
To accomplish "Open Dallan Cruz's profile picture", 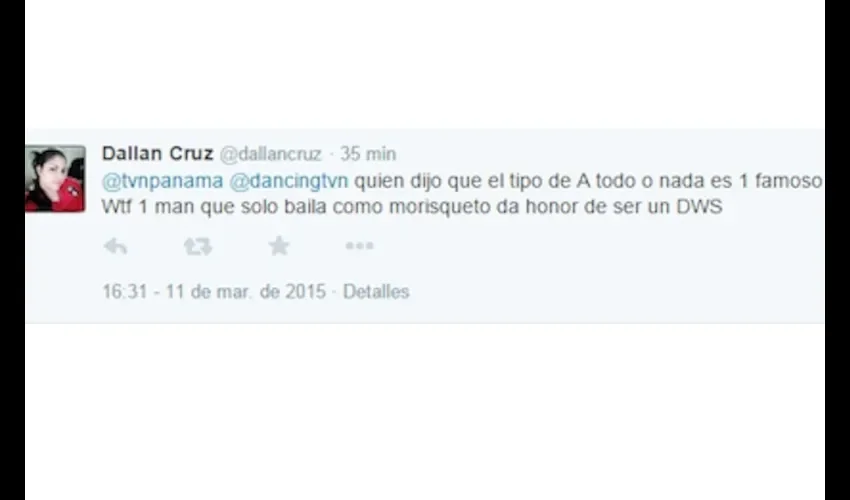I will (x=55, y=178).
